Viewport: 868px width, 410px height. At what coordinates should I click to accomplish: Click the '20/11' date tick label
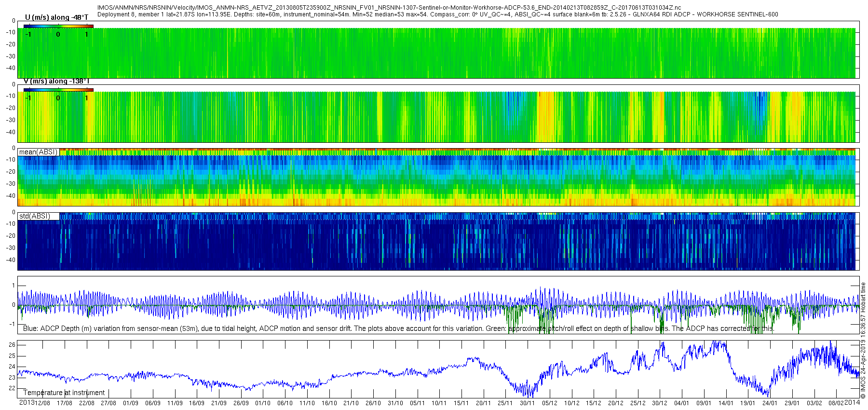[x=483, y=403]
